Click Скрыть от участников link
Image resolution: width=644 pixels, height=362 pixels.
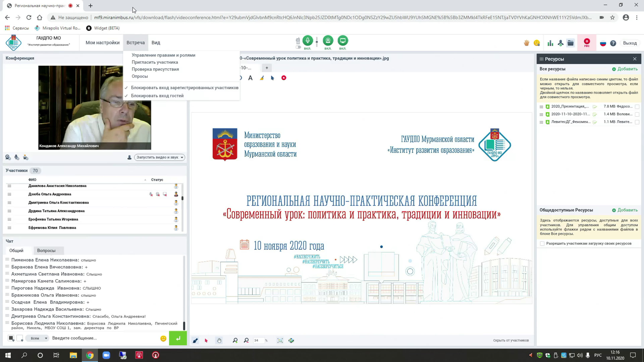click(x=511, y=340)
